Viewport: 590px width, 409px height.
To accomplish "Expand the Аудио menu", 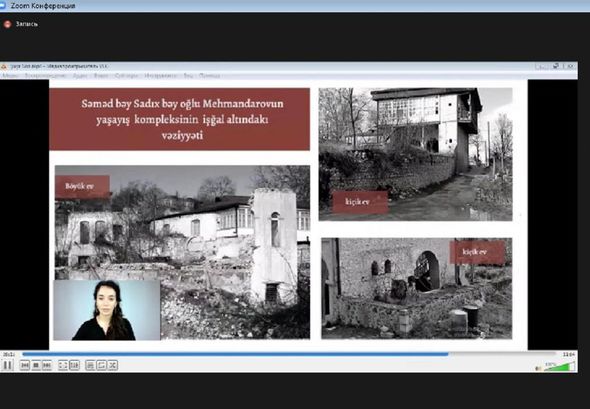I will click(80, 76).
